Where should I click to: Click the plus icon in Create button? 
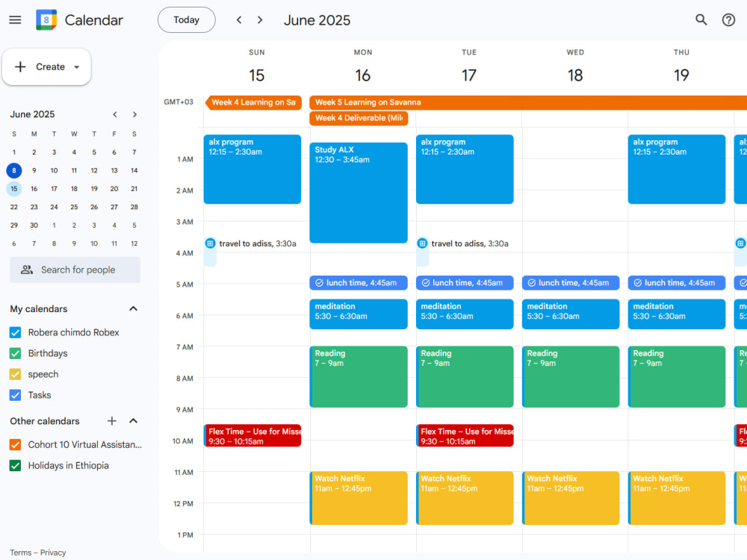[x=20, y=66]
